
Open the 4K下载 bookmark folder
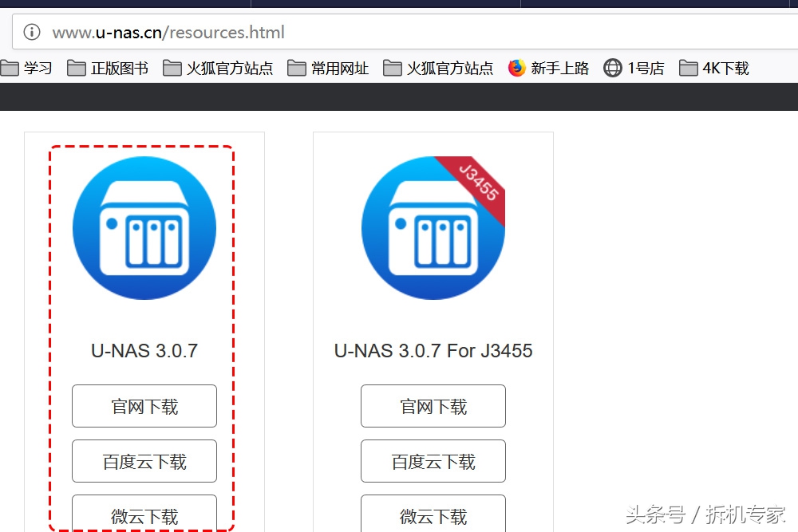[714, 68]
